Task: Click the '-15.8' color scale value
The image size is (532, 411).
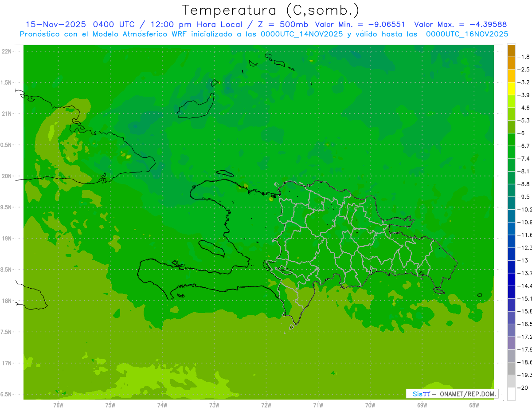Action: point(524,312)
